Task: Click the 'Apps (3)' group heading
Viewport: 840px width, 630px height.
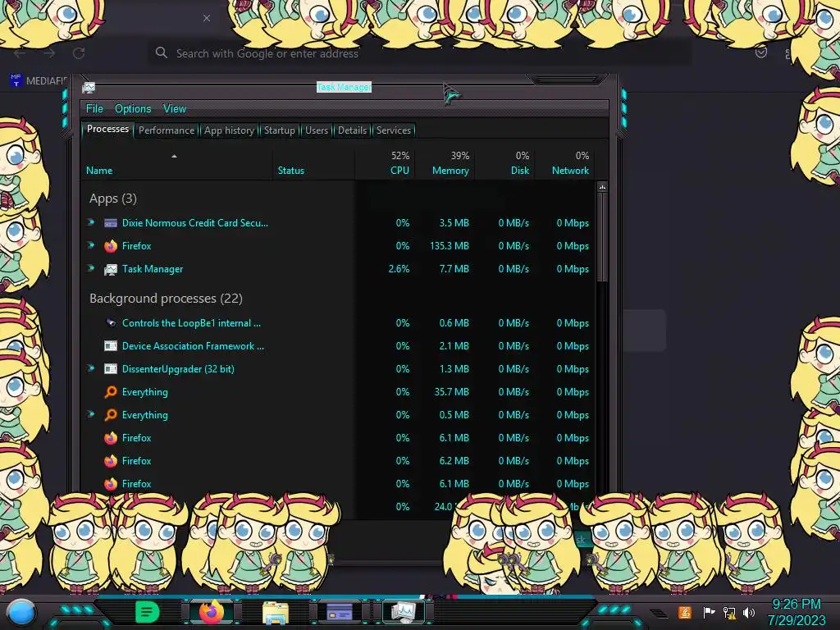Action: click(x=113, y=199)
